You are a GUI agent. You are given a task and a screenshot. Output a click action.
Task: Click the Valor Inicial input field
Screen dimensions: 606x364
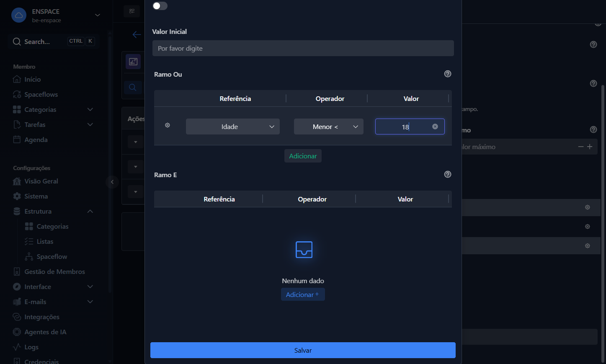pos(303,48)
